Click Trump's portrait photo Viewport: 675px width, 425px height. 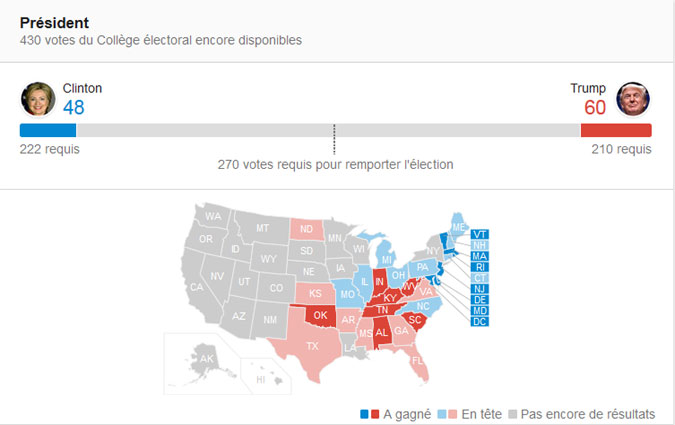pos(633,99)
